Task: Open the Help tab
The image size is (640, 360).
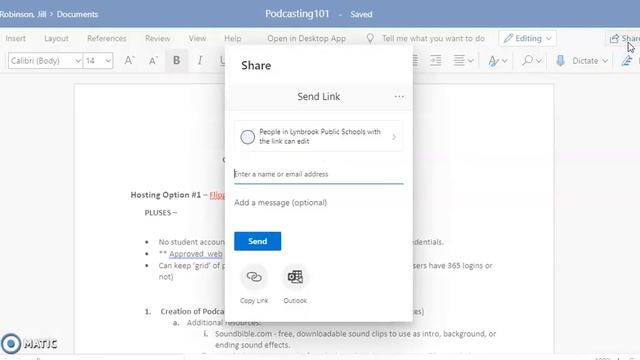Action: (x=233, y=38)
